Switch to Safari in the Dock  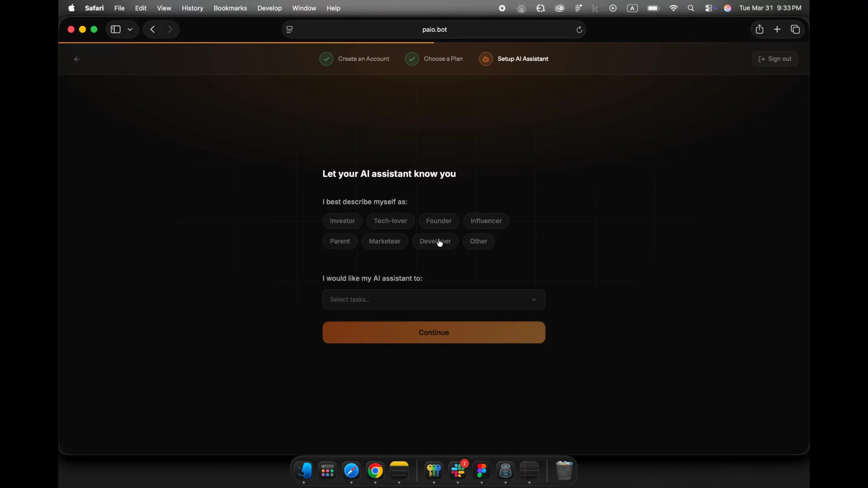tap(352, 471)
